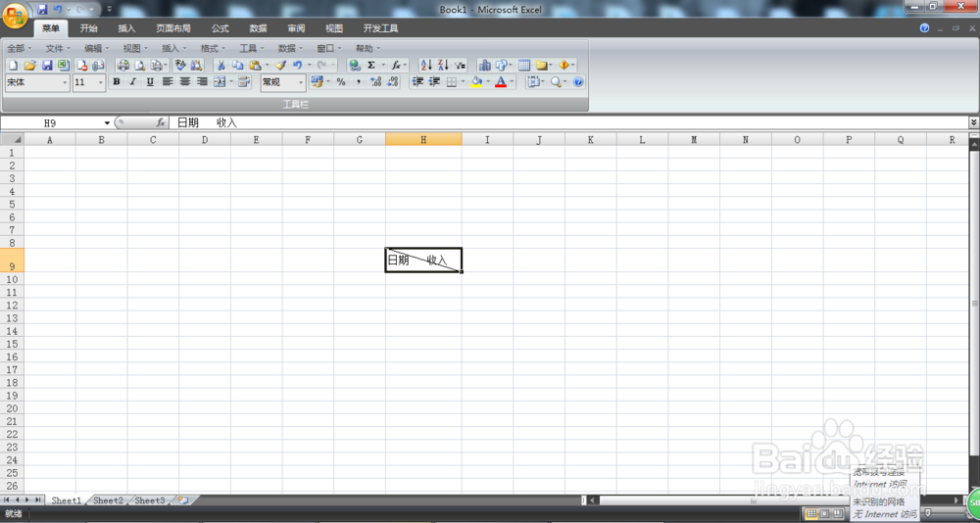
Task: Open the 文件 classic menu
Action: 58,48
